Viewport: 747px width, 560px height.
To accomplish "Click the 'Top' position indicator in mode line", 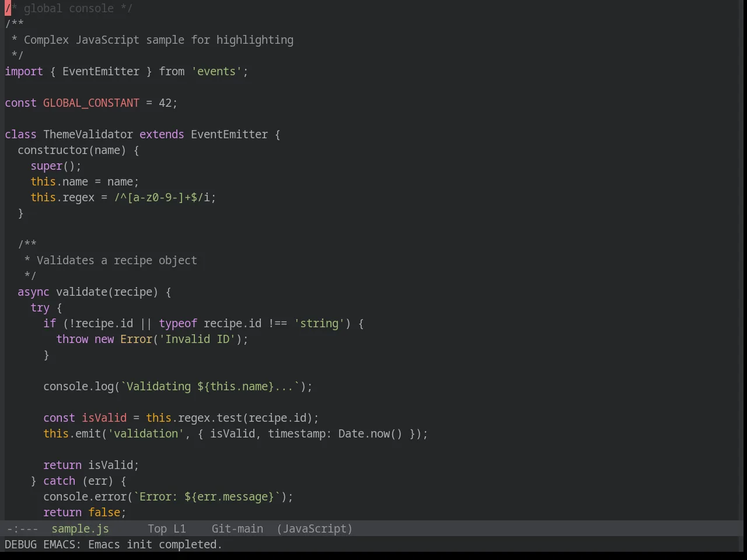I will [157, 528].
